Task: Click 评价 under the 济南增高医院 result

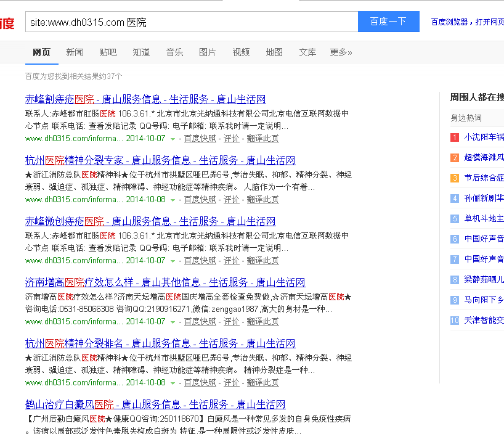Action: 232,321
